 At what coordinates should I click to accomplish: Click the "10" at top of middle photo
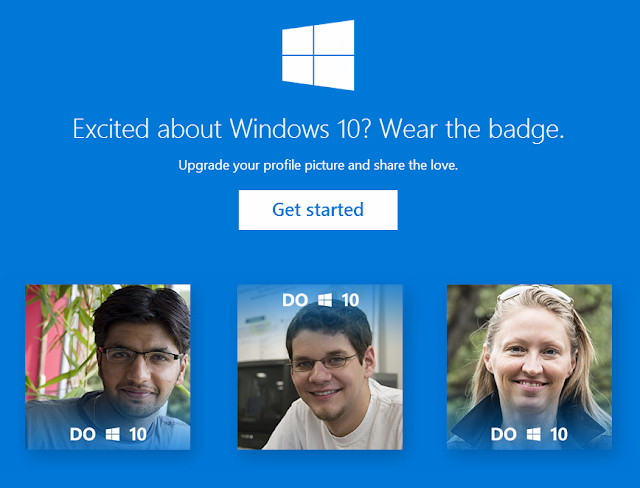350,300
